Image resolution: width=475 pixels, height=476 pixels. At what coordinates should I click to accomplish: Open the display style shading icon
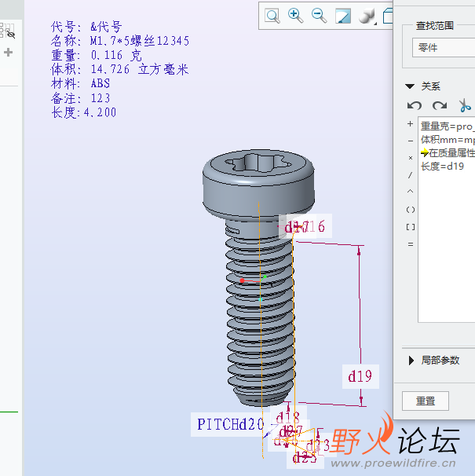(367, 16)
